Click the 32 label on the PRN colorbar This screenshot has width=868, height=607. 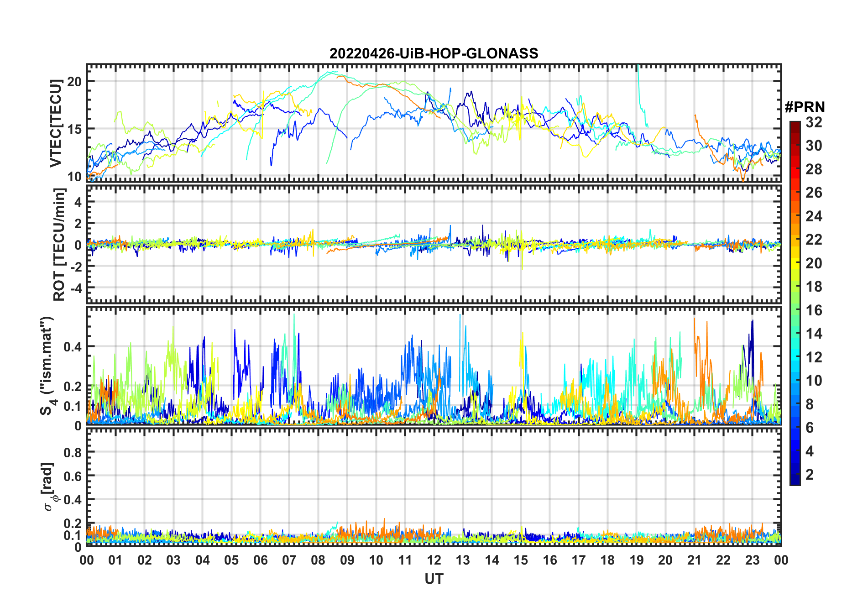(x=814, y=122)
